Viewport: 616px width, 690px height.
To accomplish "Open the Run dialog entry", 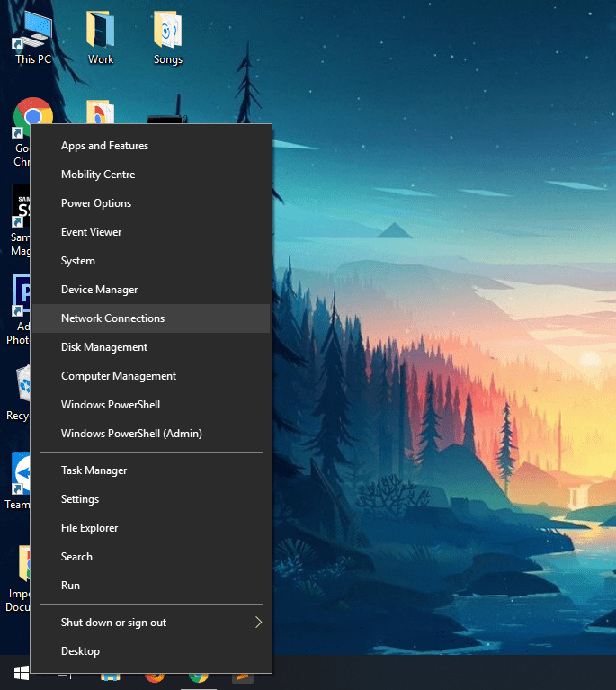I will click(x=151, y=586).
